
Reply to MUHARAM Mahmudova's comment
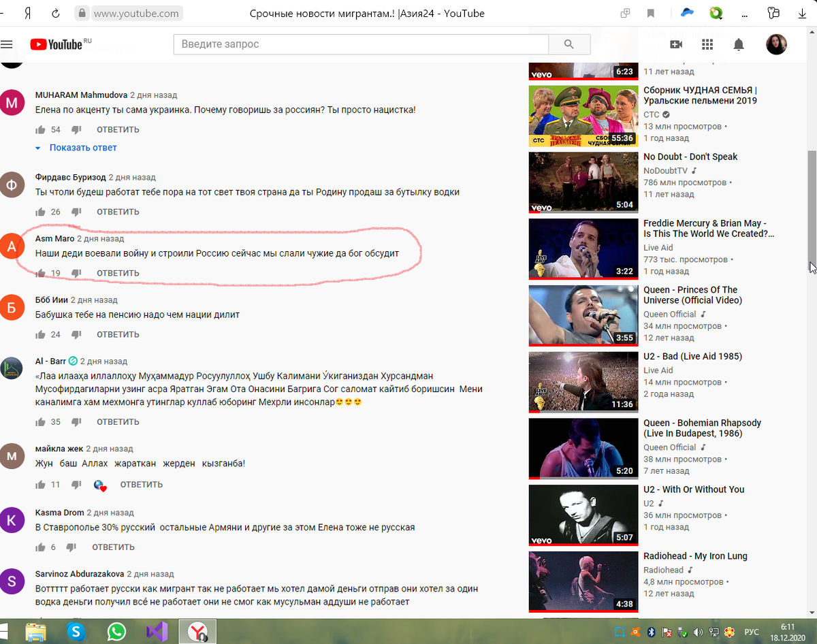118,129
